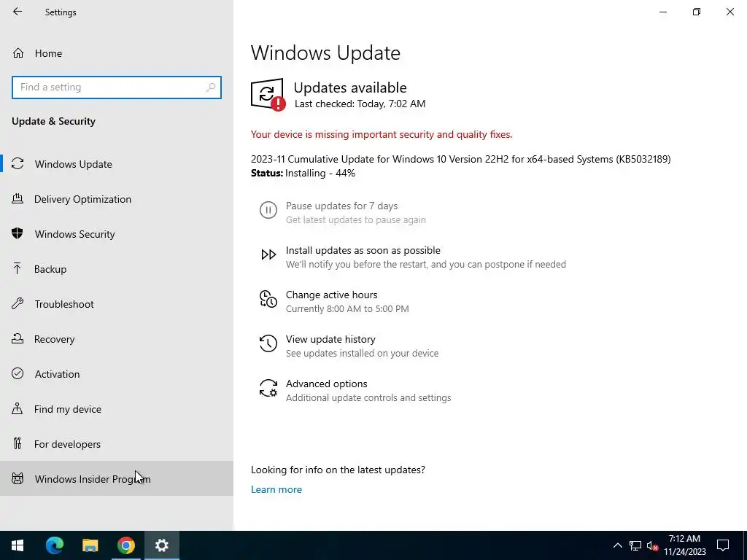Launch Google Chrome from the taskbar
The height and width of the screenshot is (560, 747).
click(125, 545)
